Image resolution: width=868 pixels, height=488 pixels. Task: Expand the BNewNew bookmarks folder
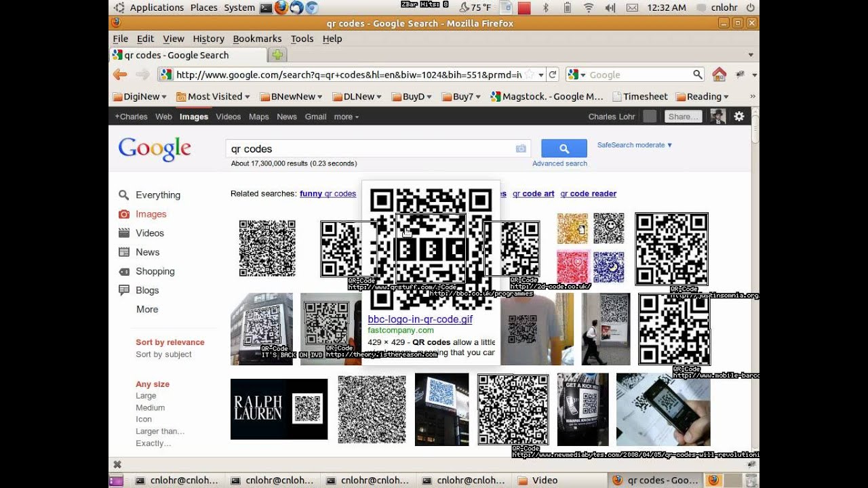291,96
